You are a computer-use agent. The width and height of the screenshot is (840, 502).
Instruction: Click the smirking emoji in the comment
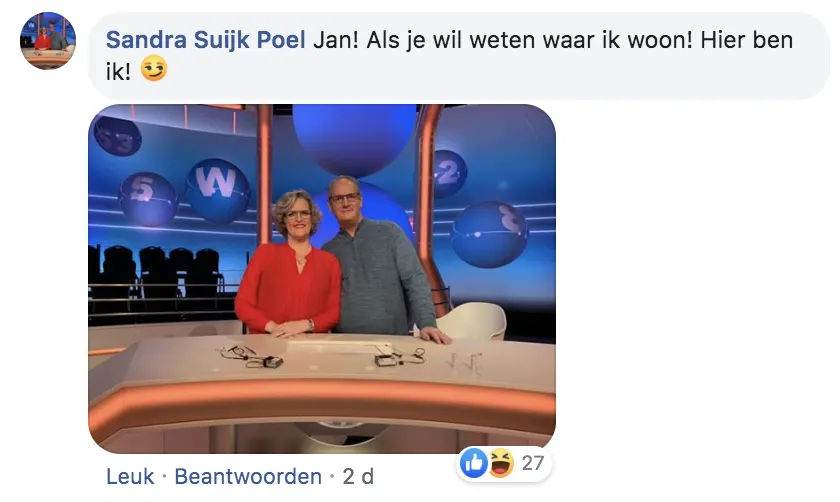(154, 70)
